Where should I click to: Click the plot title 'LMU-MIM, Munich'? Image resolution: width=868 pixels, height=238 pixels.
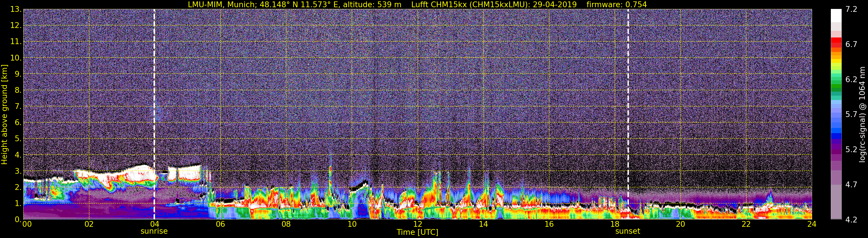[222, 5]
